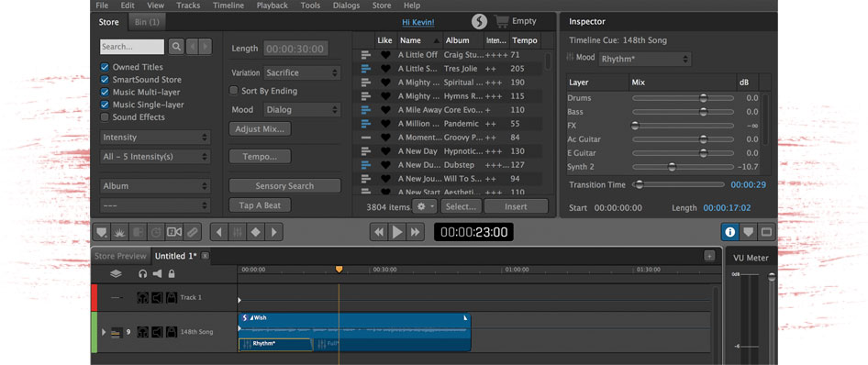This screenshot has width=868, height=365.
Task: Mute the 148th Song track
Action: coord(157,332)
